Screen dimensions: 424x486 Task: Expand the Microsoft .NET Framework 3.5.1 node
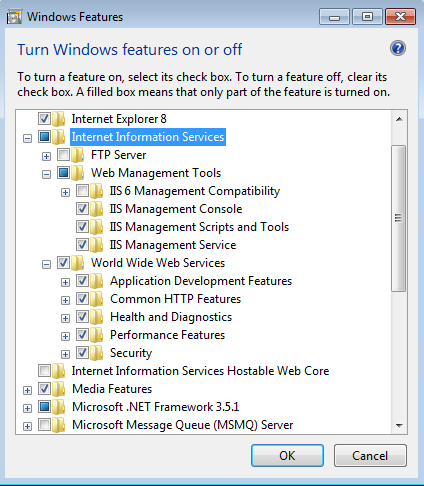pos(28,408)
